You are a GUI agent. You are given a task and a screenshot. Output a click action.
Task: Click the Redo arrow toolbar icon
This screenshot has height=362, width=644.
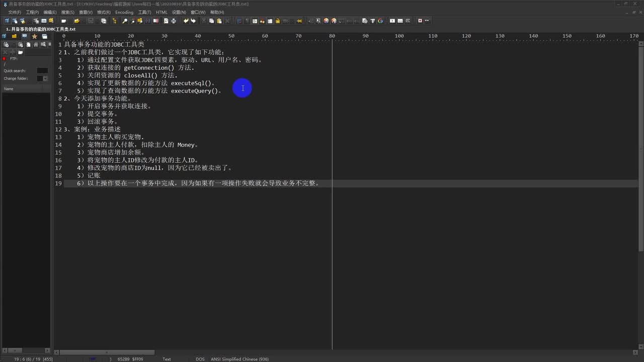[193, 21]
